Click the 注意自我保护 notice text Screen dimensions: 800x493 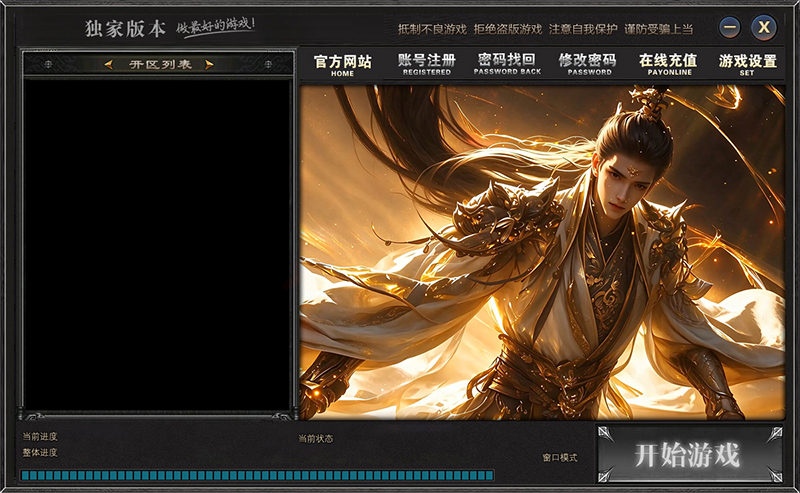[583, 29]
